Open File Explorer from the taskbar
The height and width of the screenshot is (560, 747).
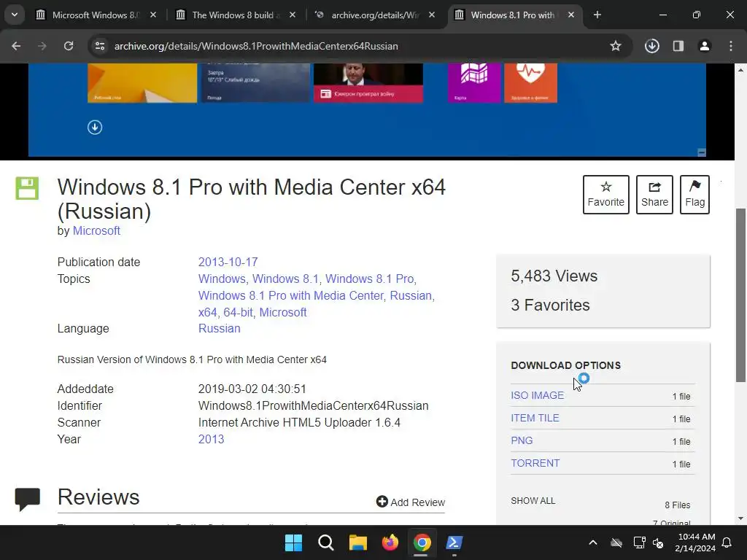[357, 542]
